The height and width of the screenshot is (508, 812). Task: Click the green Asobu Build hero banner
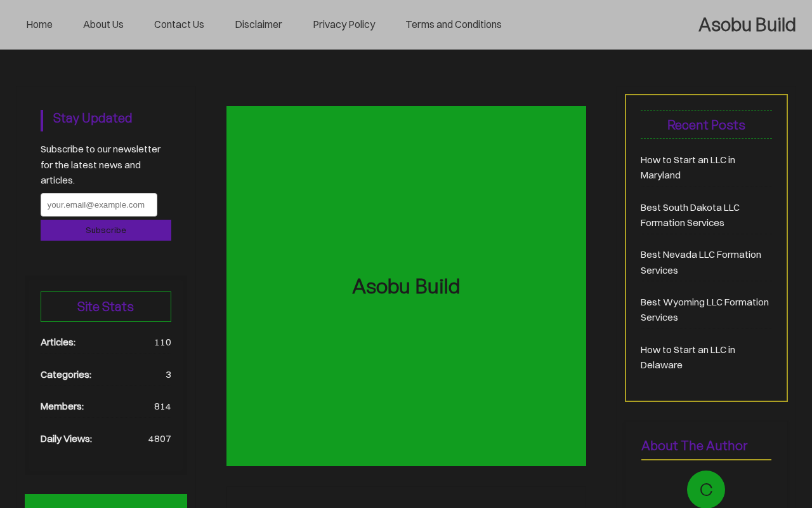(x=406, y=286)
